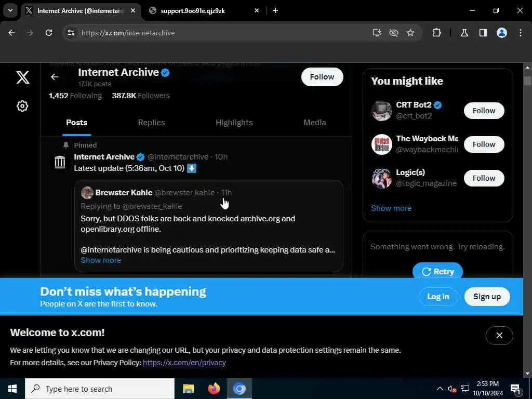Click Internet Archive verified badge in header
The image size is (532, 399).
point(165,72)
